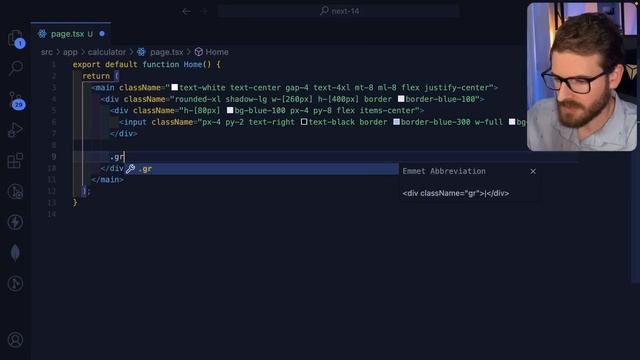This screenshot has height=360, width=640.
Task: Click the app breadcrumb segment
Action: [70, 52]
